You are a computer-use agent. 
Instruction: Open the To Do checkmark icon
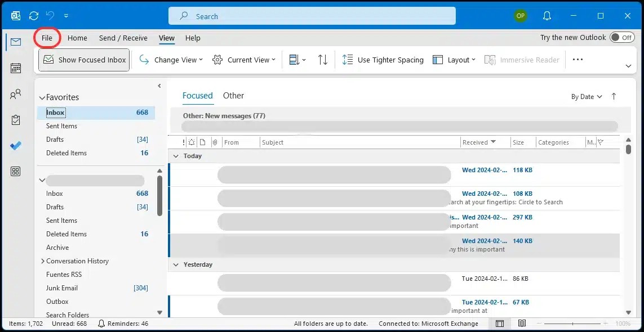[16, 146]
